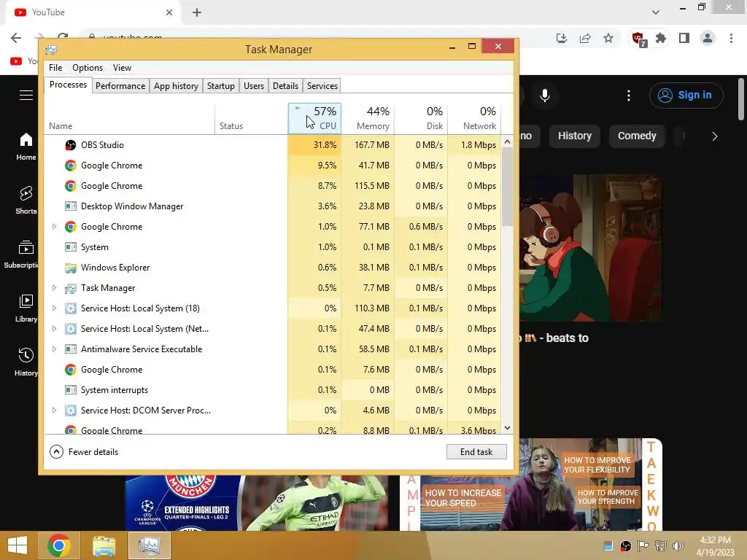Image resolution: width=747 pixels, height=560 pixels.
Task: Click process list scrollbar up arrow
Action: (x=508, y=141)
